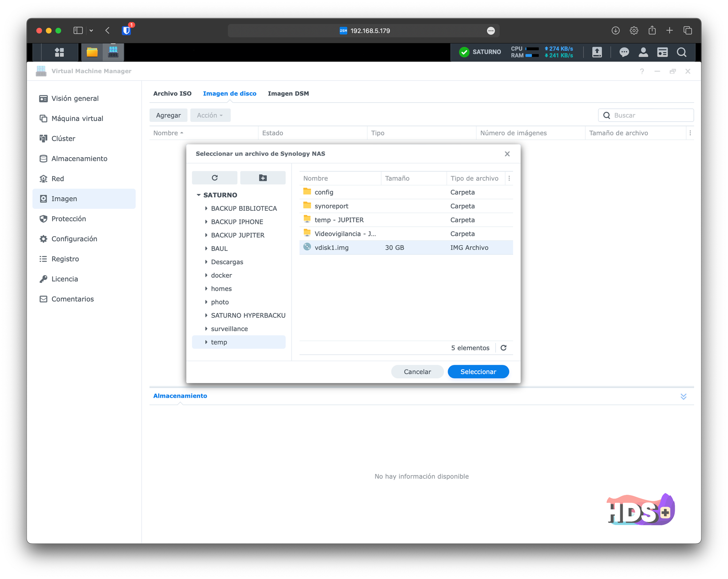728x579 pixels.
Task: Sort file list by Tamaño column
Action: (414, 178)
